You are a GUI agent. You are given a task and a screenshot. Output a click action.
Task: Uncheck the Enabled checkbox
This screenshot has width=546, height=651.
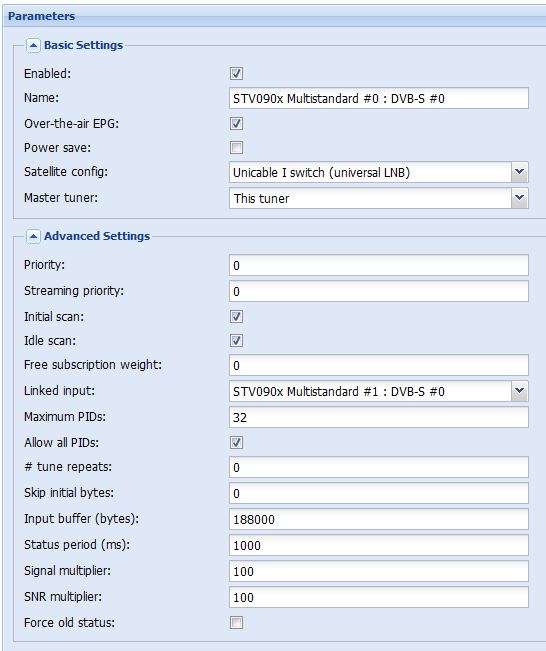click(236, 74)
